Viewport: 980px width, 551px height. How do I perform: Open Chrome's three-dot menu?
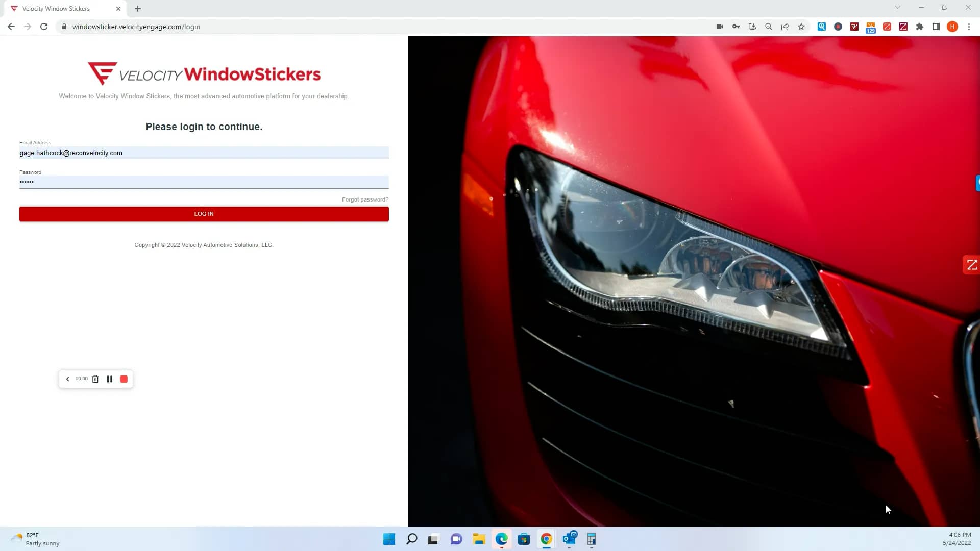[969, 27]
